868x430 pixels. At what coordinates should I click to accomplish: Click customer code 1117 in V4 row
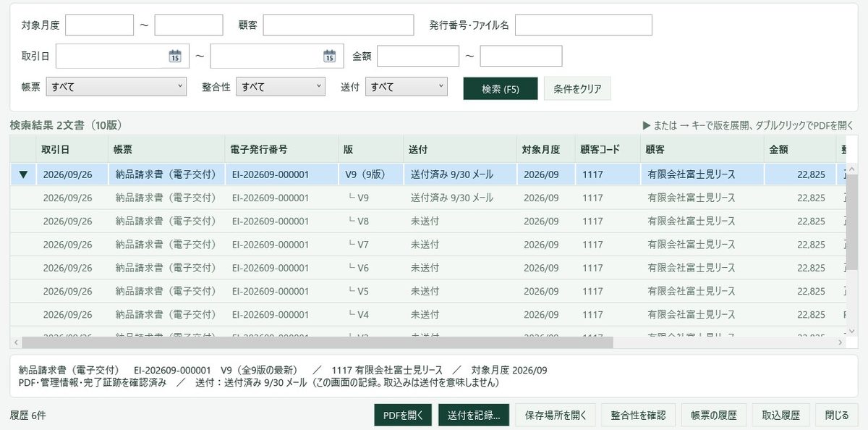coord(592,315)
